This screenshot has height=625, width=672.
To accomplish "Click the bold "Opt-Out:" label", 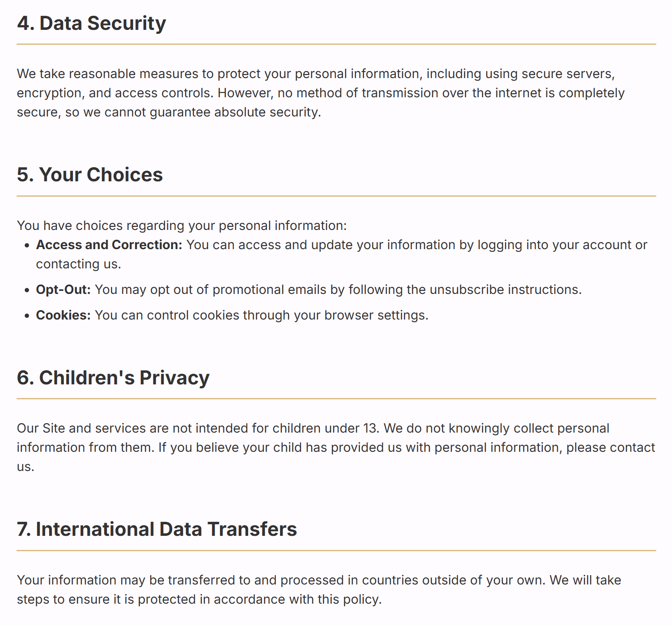I will point(63,290).
